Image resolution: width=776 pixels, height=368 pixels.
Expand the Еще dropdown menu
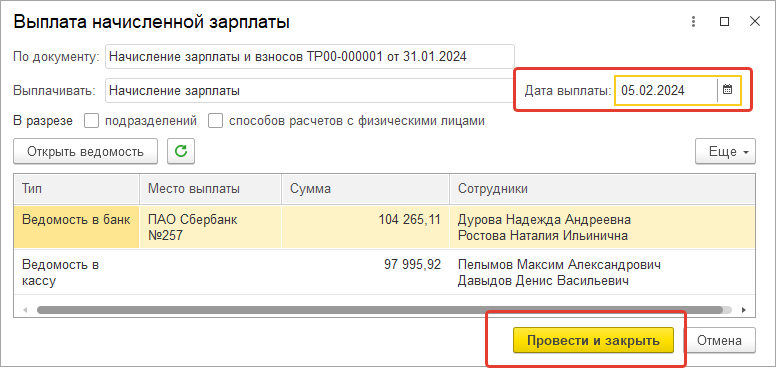(726, 151)
